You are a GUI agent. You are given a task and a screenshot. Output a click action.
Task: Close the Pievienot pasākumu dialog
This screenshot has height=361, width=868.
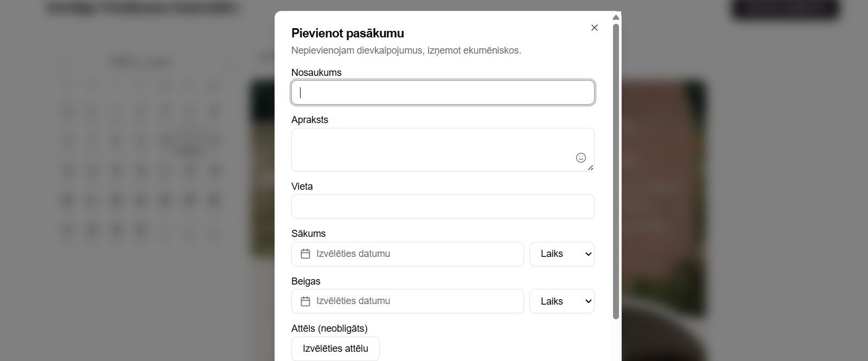[594, 28]
